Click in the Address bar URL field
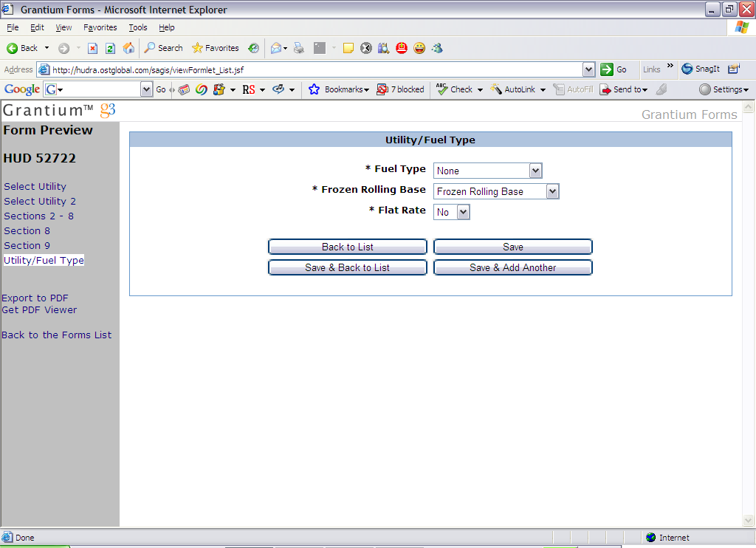This screenshot has height=548, width=756. (x=310, y=69)
